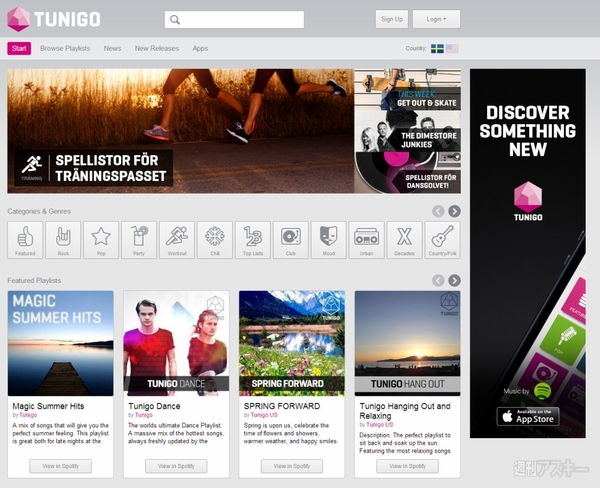The height and width of the screenshot is (488, 600).
Task: Show previous Featured Playlists
Action: tap(438, 281)
